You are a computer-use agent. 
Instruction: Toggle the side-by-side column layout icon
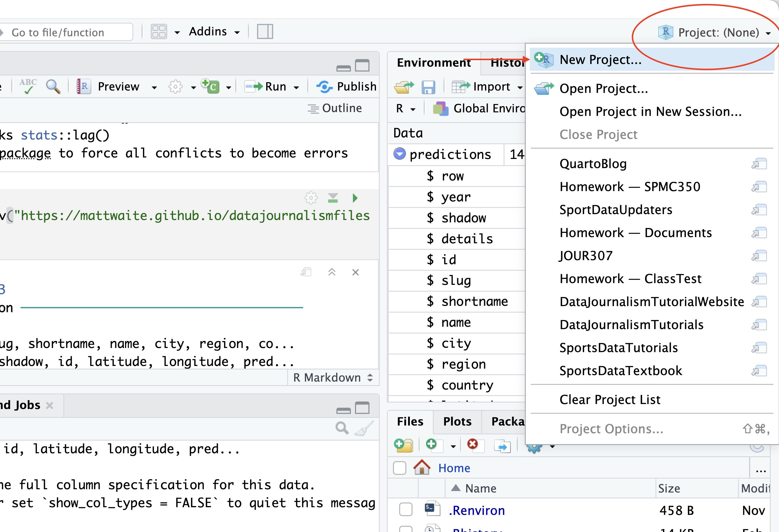(x=265, y=32)
